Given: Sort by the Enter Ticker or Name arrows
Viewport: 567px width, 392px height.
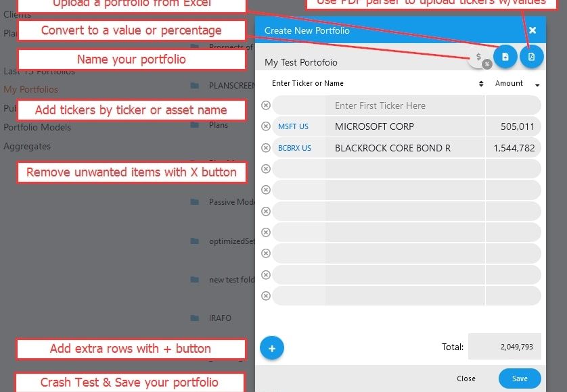Looking at the screenshot, I should (481, 84).
